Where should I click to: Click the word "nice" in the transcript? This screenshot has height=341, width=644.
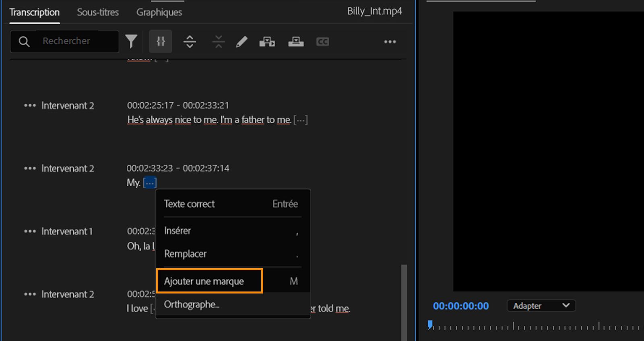tap(183, 120)
